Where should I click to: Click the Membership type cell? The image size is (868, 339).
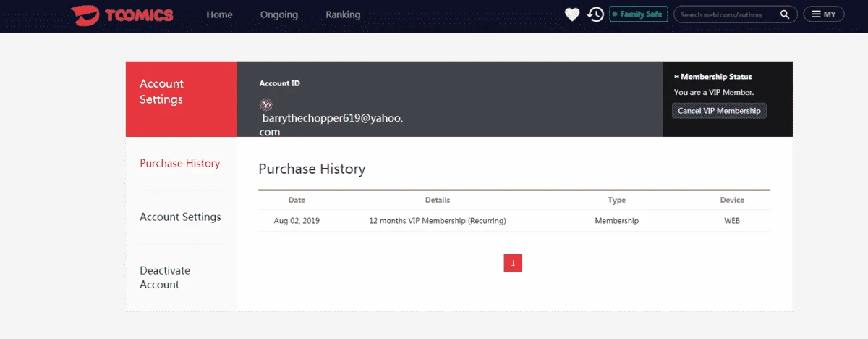tap(616, 221)
